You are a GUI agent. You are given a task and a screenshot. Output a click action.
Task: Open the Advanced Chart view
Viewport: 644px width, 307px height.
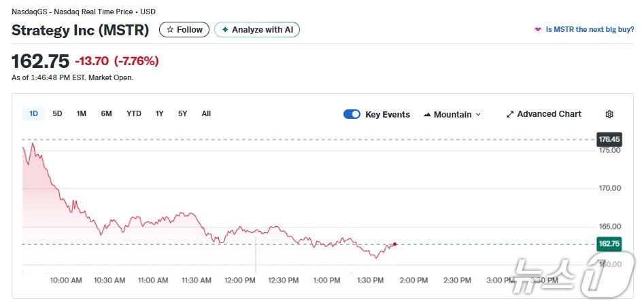tap(543, 114)
